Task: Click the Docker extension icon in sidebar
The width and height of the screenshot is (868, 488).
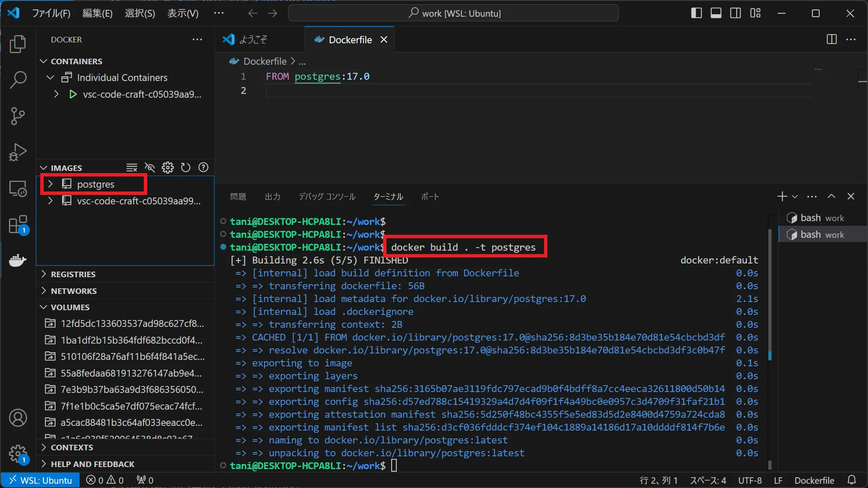Action: click(16, 259)
